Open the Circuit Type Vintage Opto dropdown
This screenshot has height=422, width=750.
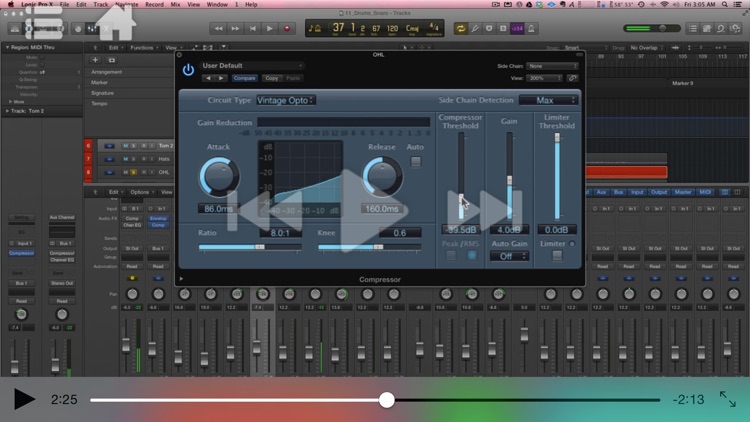pyautogui.click(x=286, y=100)
